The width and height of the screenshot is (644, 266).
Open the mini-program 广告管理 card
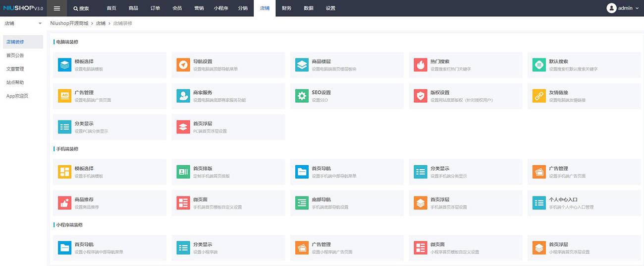347,248
